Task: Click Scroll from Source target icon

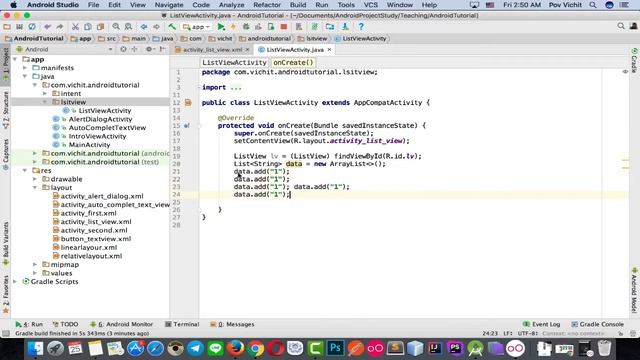Action: tap(123, 49)
